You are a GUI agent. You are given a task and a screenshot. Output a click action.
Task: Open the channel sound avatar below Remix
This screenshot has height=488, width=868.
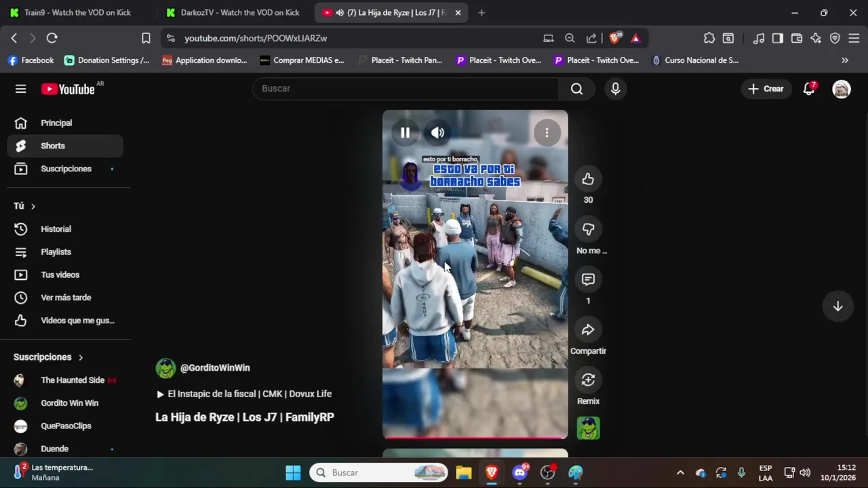[x=588, y=428]
